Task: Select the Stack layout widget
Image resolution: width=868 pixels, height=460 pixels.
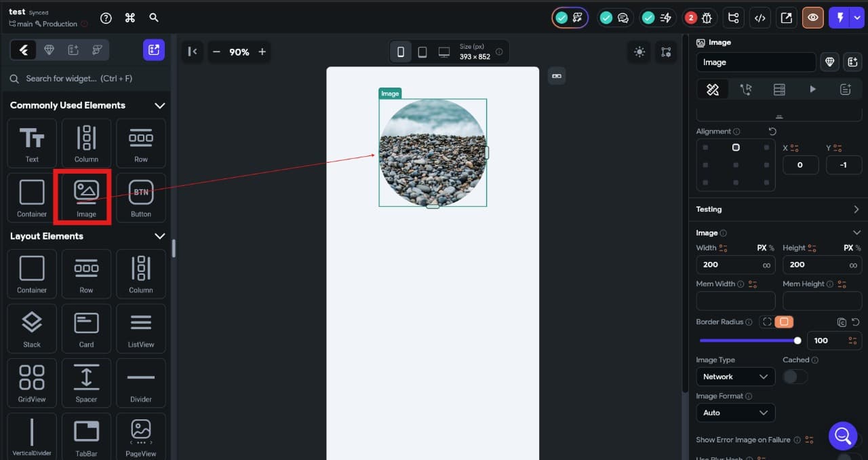Action: [x=32, y=329]
